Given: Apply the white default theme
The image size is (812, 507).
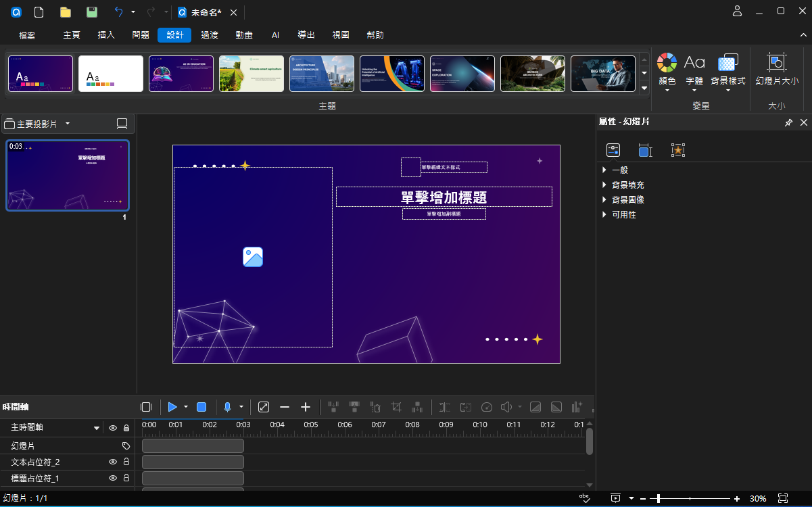Looking at the screenshot, I should [111, 74].
